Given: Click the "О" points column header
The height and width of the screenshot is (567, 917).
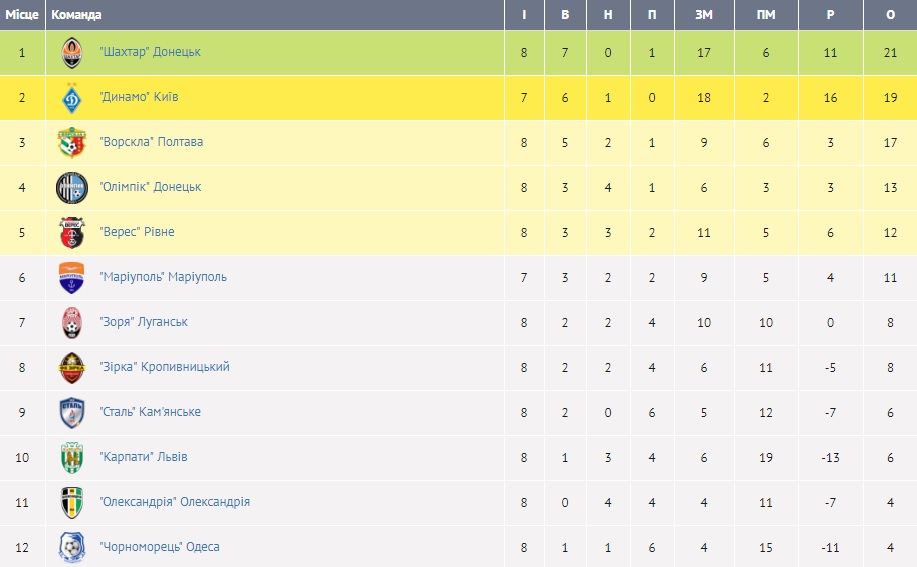Looking at the screenshot, I should [x=890, y=15].
